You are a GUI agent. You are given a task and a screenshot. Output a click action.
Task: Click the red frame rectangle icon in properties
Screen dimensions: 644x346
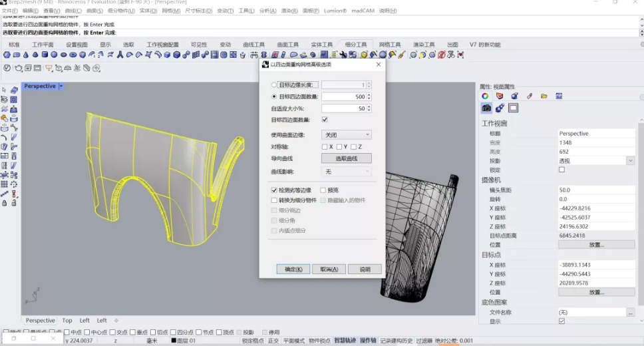514,108
